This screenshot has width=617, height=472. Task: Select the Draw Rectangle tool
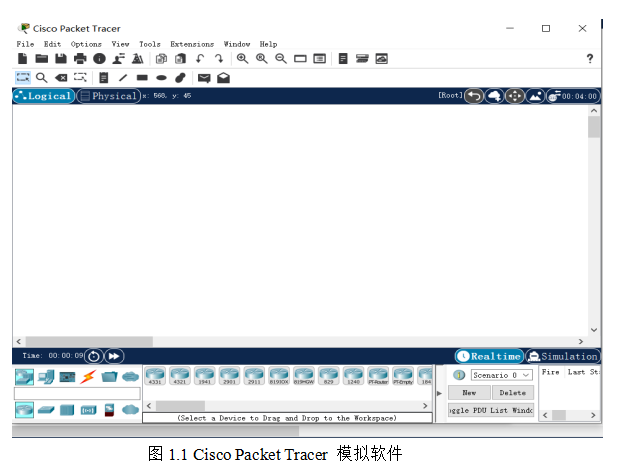pyautogui.click(x=142, y=78)
